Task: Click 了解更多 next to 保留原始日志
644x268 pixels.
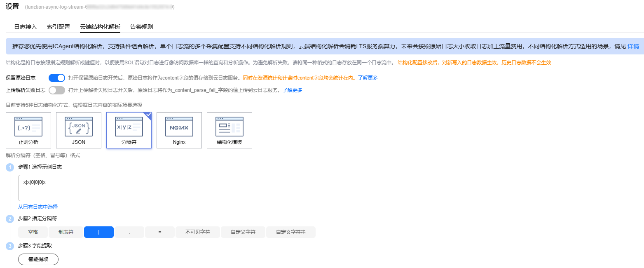Action: tap(368, 78)
